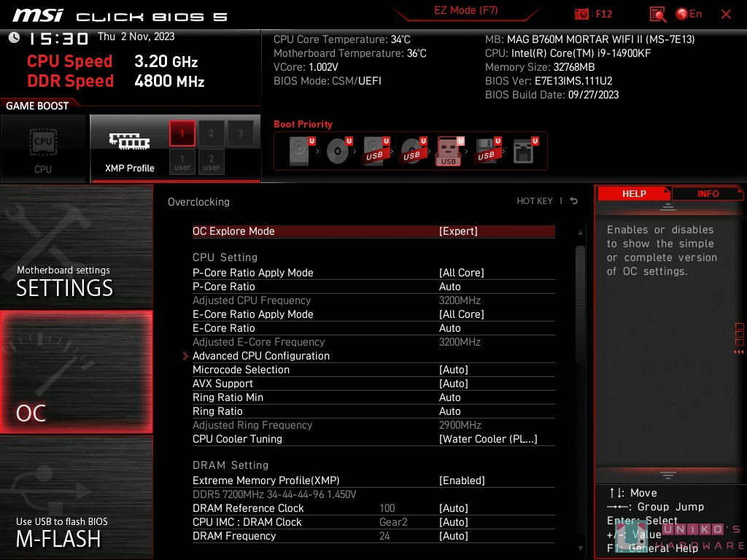Click the help panel top collapse handle
The width and height of the screenshot is (747, 560).
[668, 207]
